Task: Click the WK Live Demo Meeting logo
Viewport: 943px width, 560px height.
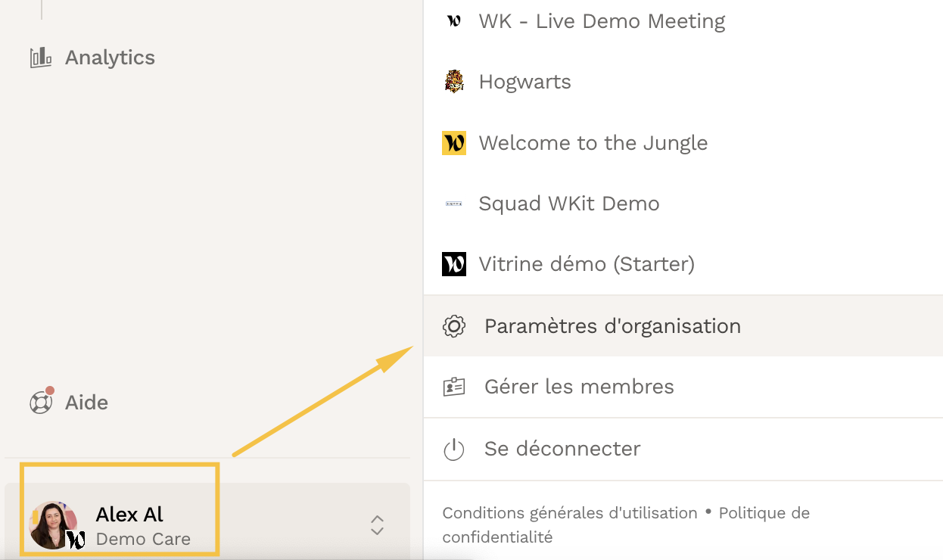Action: click(x=453, y=21)
